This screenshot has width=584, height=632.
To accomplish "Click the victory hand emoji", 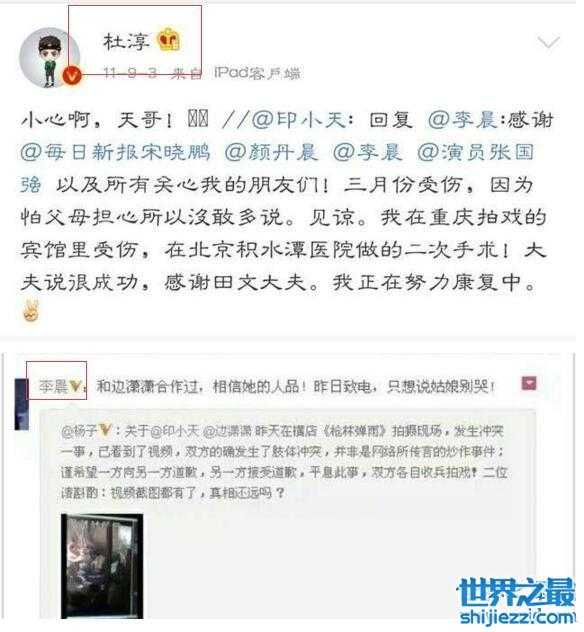I will point(31,311).
